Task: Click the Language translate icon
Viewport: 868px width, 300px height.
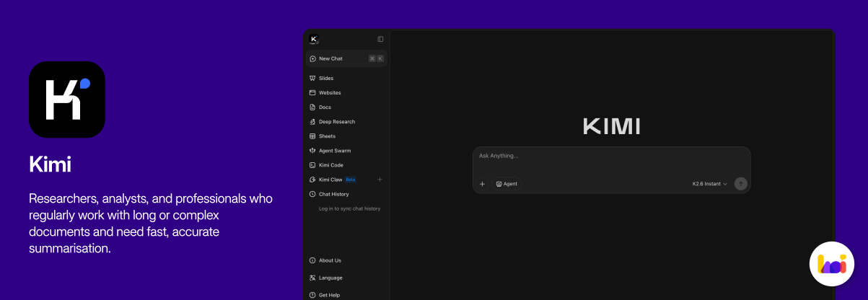Action: (x=312, y=278)
